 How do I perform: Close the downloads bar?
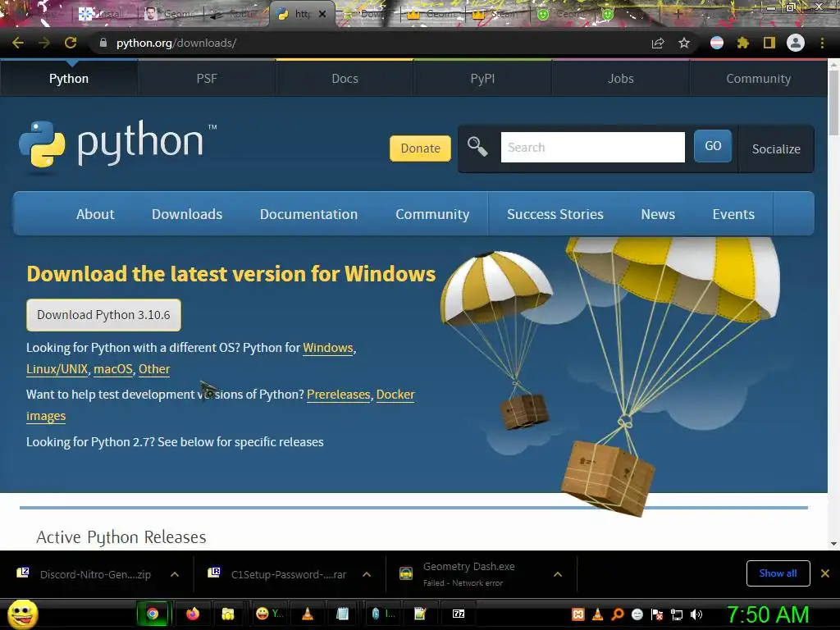825,573
